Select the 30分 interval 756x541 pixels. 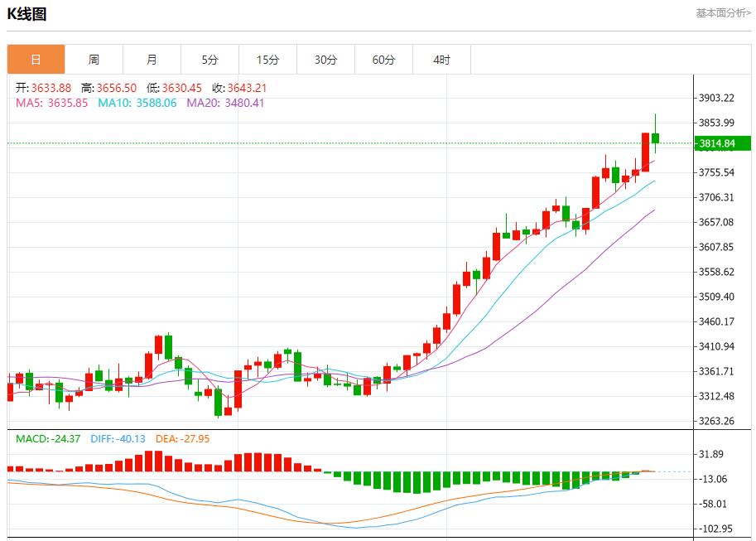[x=325, y=59]
